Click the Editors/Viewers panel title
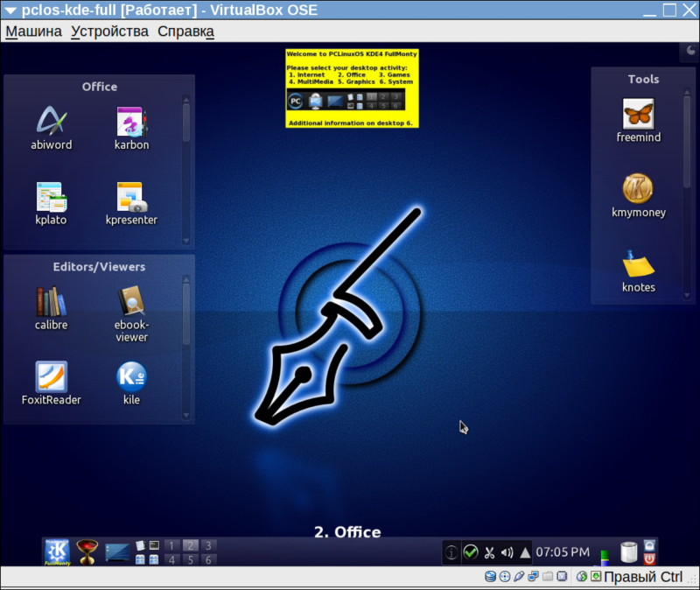 [99, 267]
